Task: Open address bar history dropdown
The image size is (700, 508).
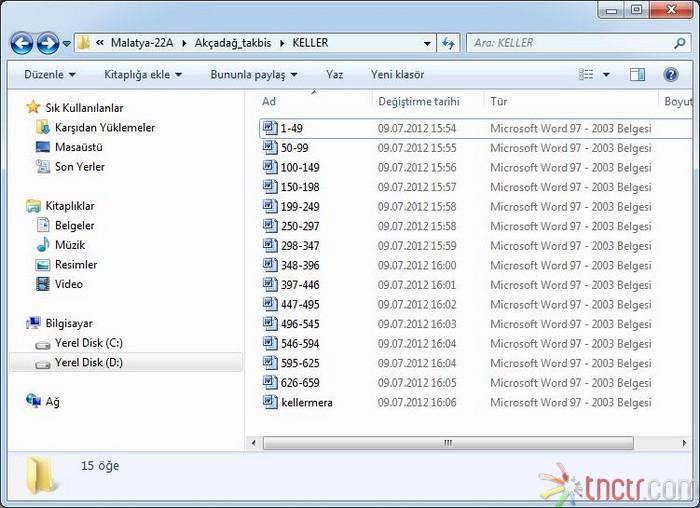Action: pos(427,43)
